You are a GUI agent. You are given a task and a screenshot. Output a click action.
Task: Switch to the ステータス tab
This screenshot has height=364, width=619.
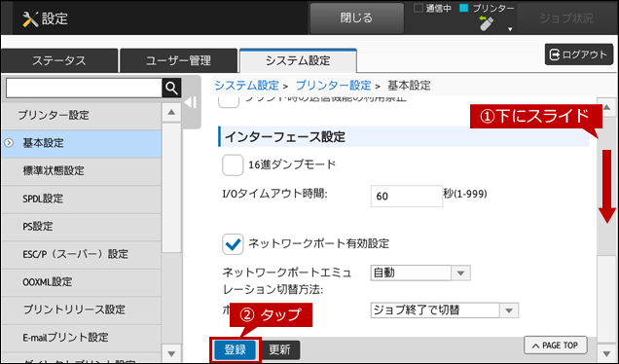pyautogui.click(x=59, y=60)
